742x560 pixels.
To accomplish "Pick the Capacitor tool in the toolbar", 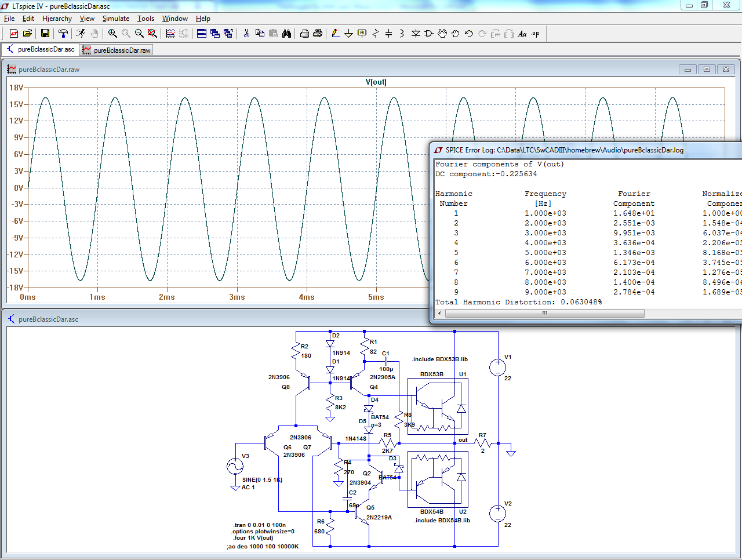I will tap(389, 34).
